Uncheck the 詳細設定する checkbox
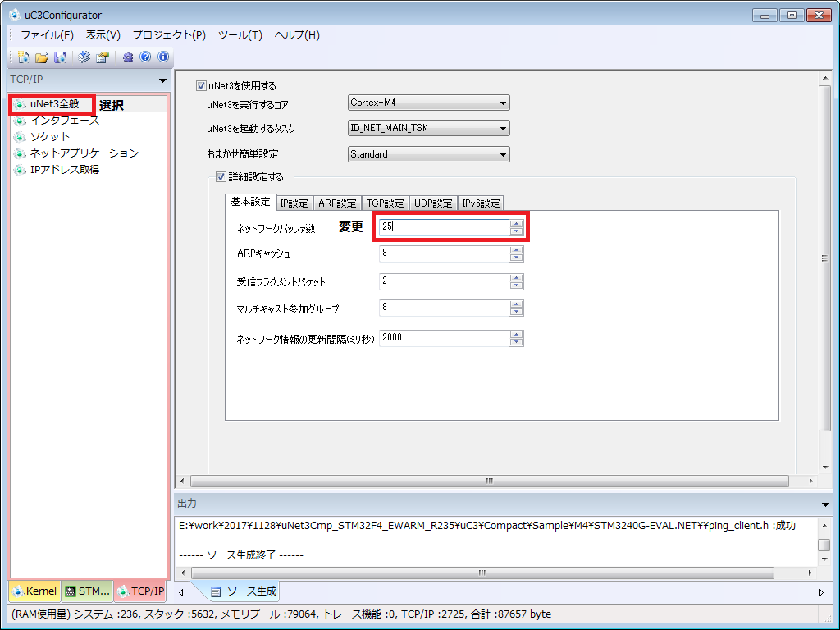The height and width of the screenshot is (630, 840). [x=221, y=176]
